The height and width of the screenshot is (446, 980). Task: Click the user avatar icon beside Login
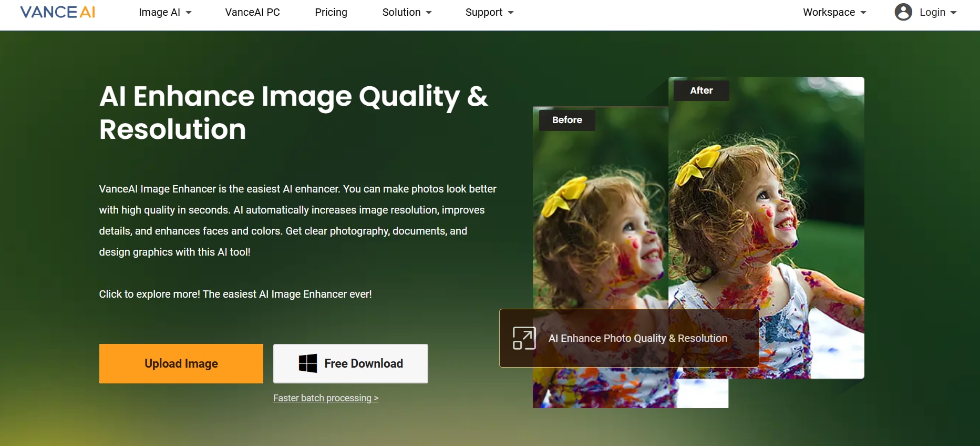903,12
